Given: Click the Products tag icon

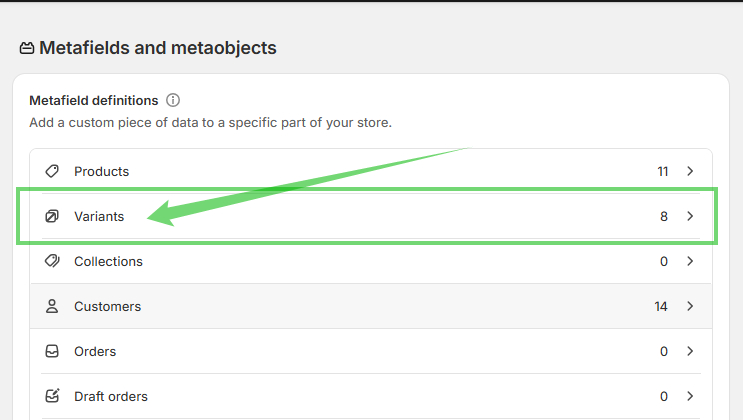Looking at the screenshot, I should [x=53, y=171].
